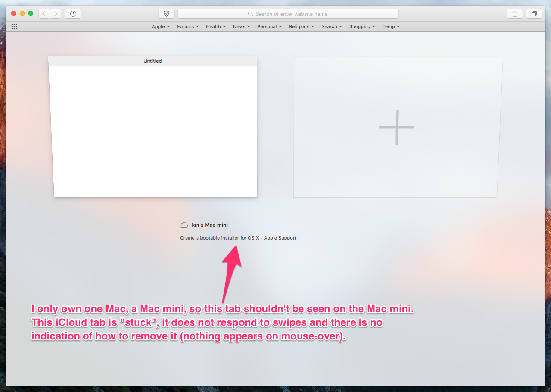
Task: Enter full screen with green button
Action: click(x=31, y=14)
